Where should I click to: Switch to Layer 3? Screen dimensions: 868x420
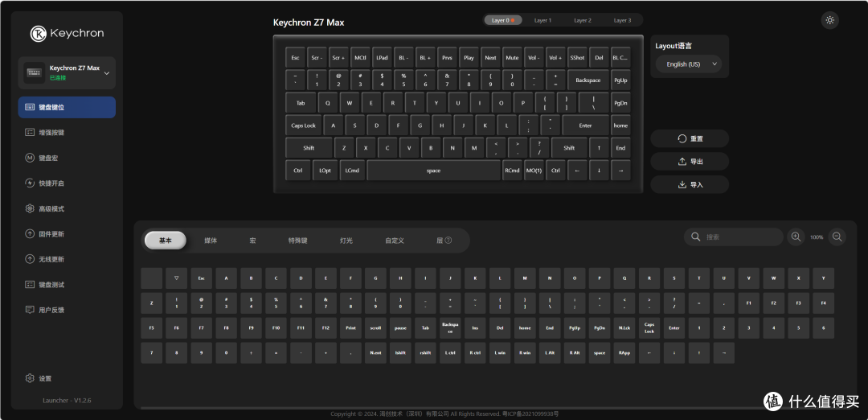[x=622, y=20]
